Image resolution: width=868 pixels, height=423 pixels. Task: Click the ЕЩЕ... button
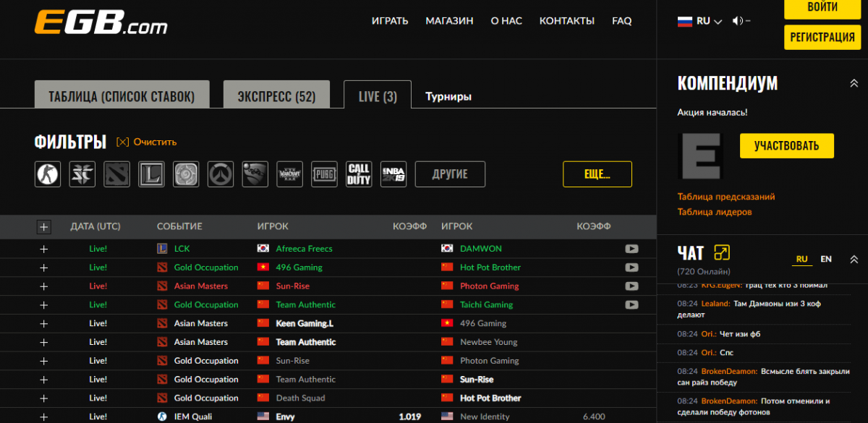point(597,174)
